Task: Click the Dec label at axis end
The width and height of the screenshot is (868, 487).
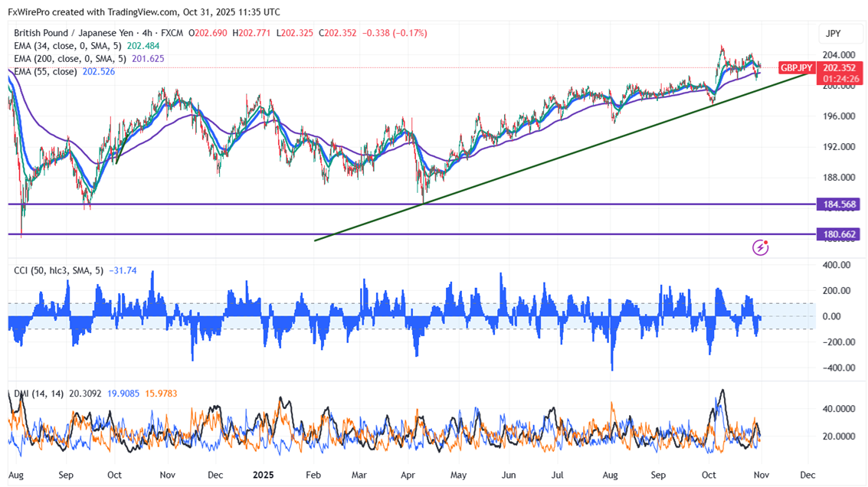Action: click(x=807, y=475)
